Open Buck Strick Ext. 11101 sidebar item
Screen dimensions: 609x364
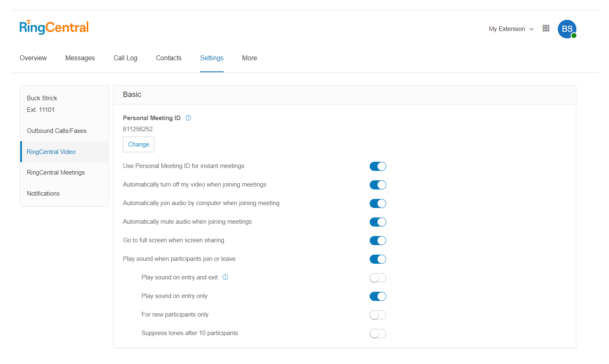click(x=64, y=104)
